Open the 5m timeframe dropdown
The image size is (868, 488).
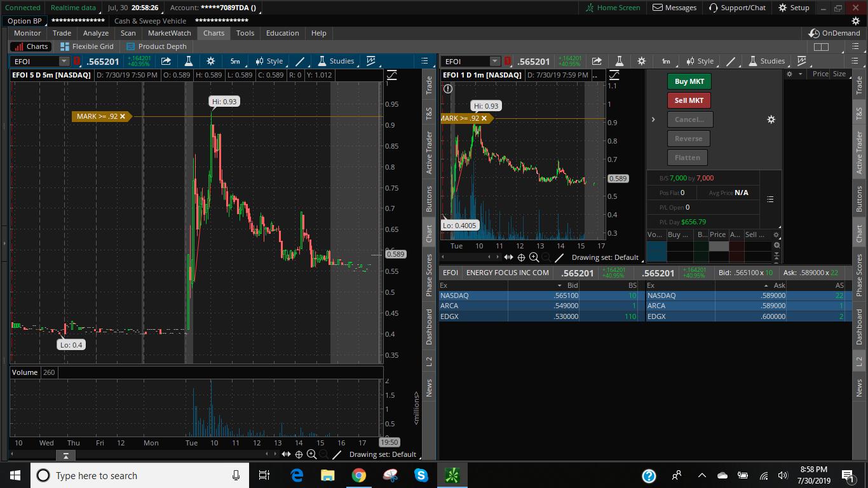pos(235,61)
